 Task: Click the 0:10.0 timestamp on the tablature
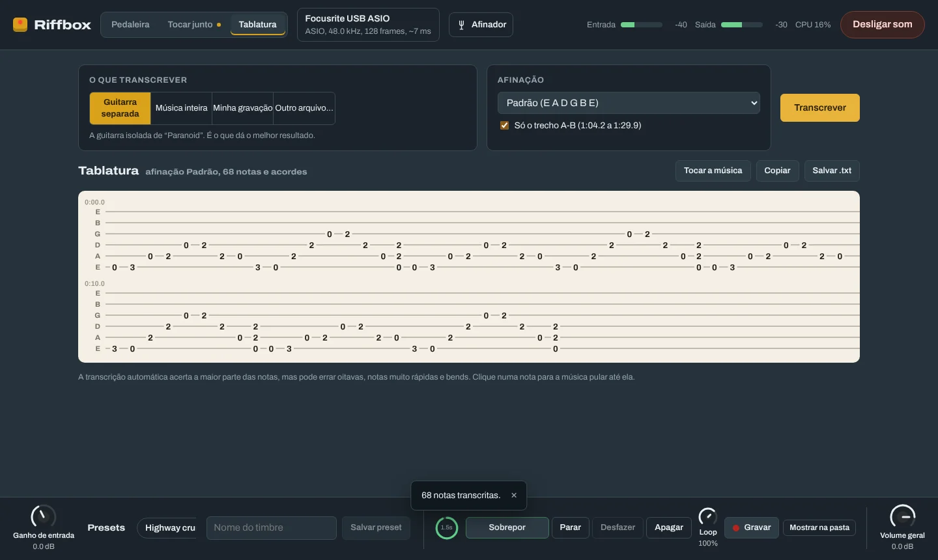click(x=94, y=284)
